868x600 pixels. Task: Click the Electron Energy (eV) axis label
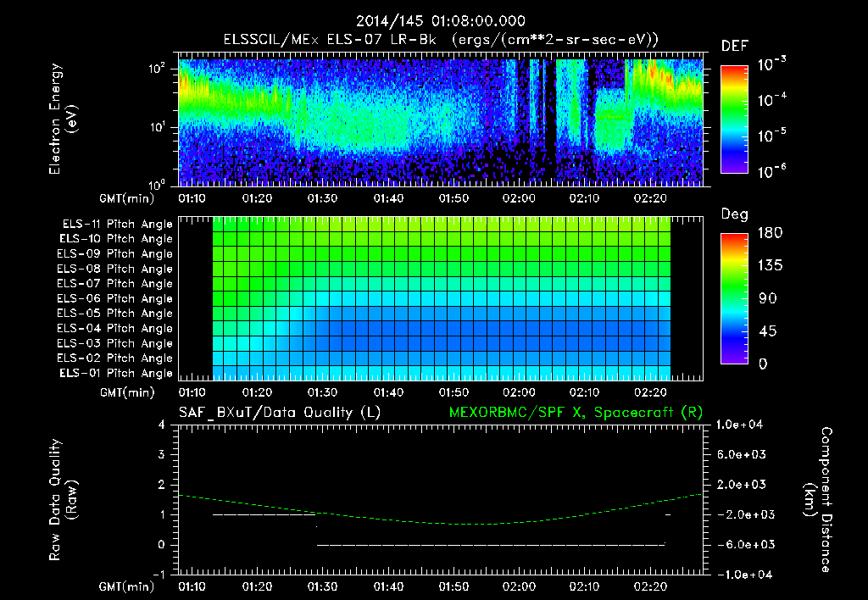(63, 119)
